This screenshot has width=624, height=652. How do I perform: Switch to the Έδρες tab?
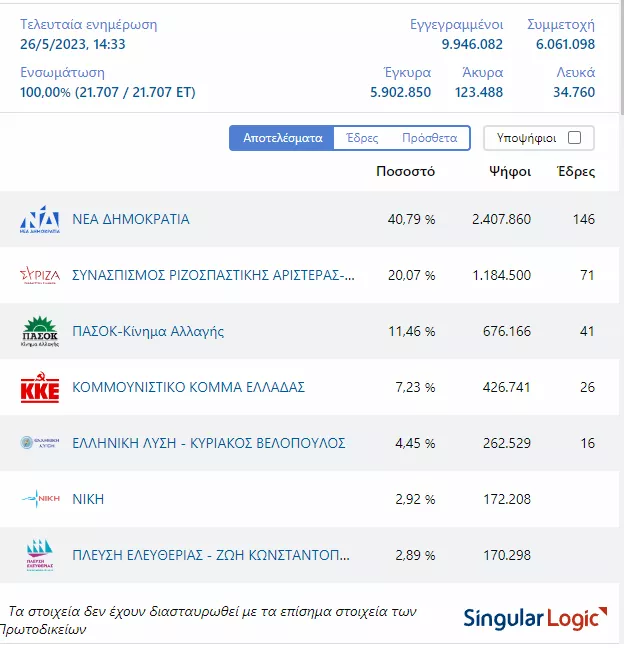[x=362, y=138]
